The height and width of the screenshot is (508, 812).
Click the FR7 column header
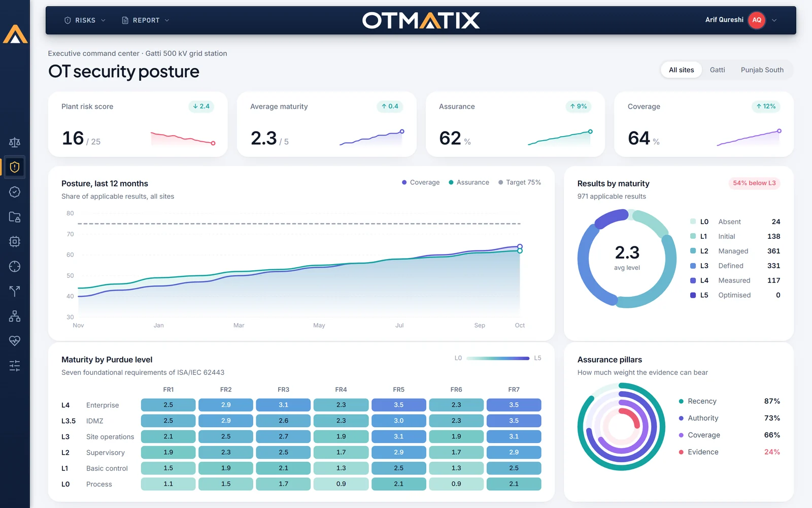[x=514, y=390]
